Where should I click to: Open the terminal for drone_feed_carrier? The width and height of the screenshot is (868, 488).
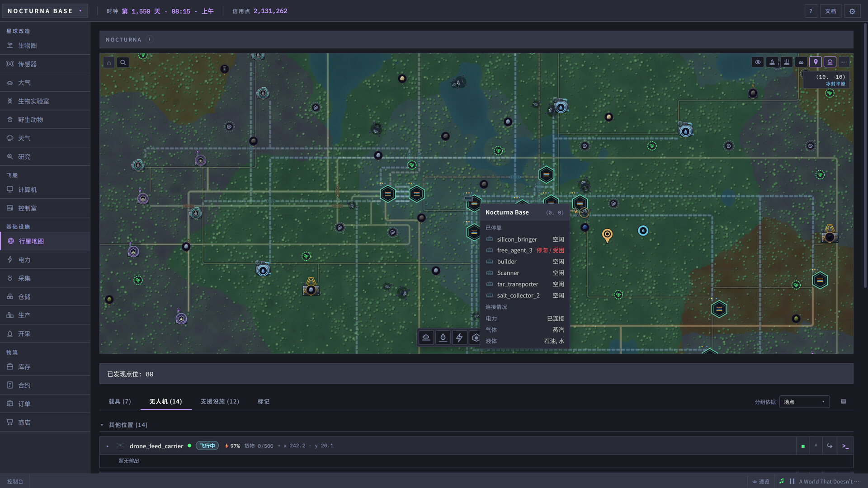click(x=845, y=446)
